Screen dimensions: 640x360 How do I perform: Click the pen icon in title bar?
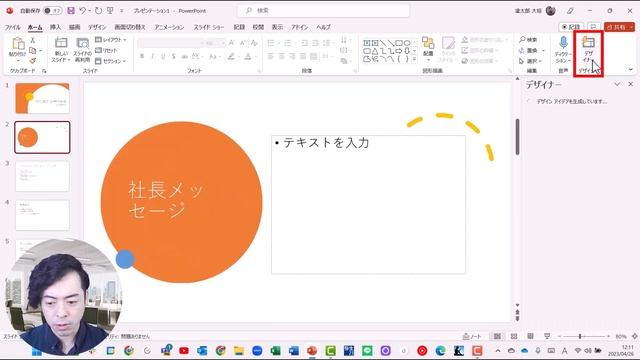(570, 11)
